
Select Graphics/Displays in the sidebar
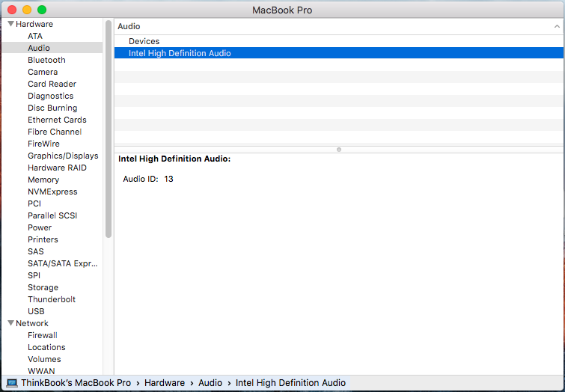coord(63,156)
